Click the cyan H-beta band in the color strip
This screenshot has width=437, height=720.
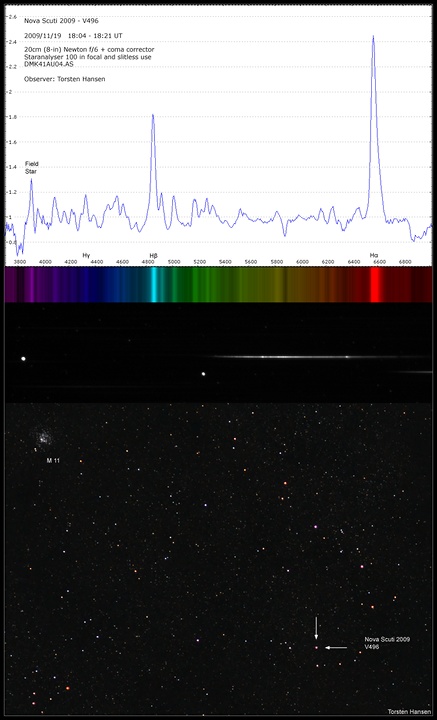pyautogui.click(x=154, y=285)
